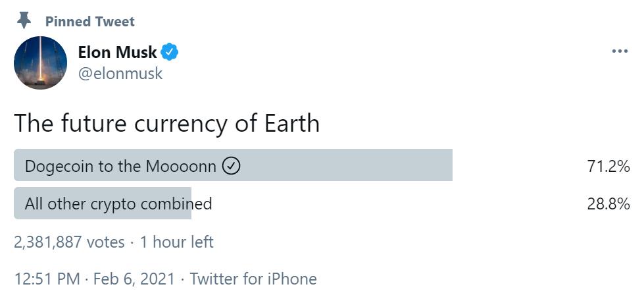Click the All other crypto grey result bar
This screenshot has width=644, height=299.
(x=103, y=203)
